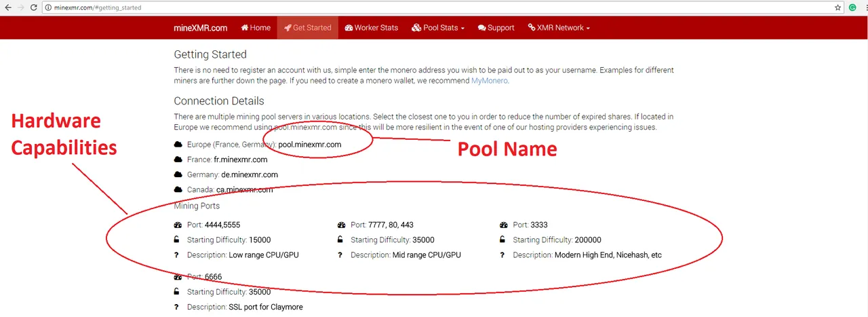
Task: Click the mineXMR.com brand link
Action: click(201, 28)
